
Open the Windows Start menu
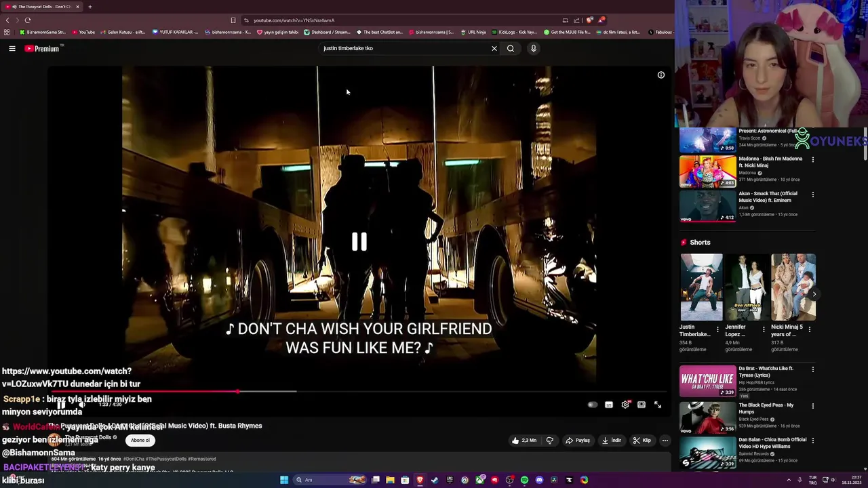coord(284,480)
